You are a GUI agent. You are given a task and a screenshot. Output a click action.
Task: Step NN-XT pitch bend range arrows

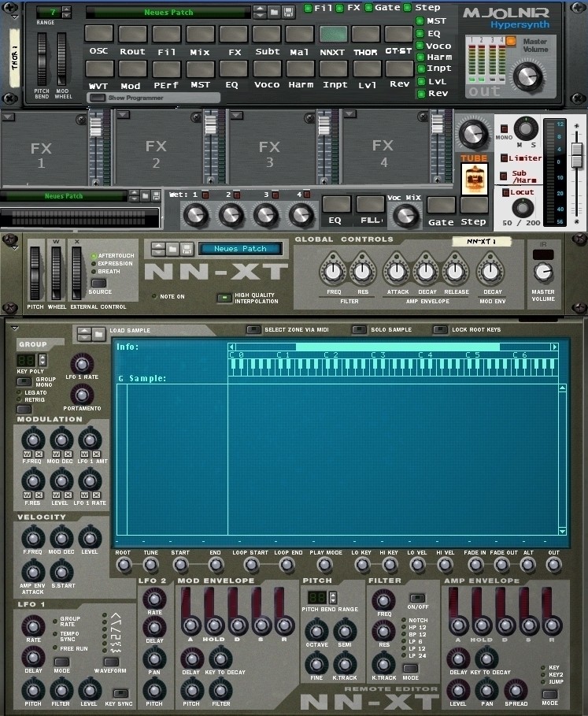[333, 597]
